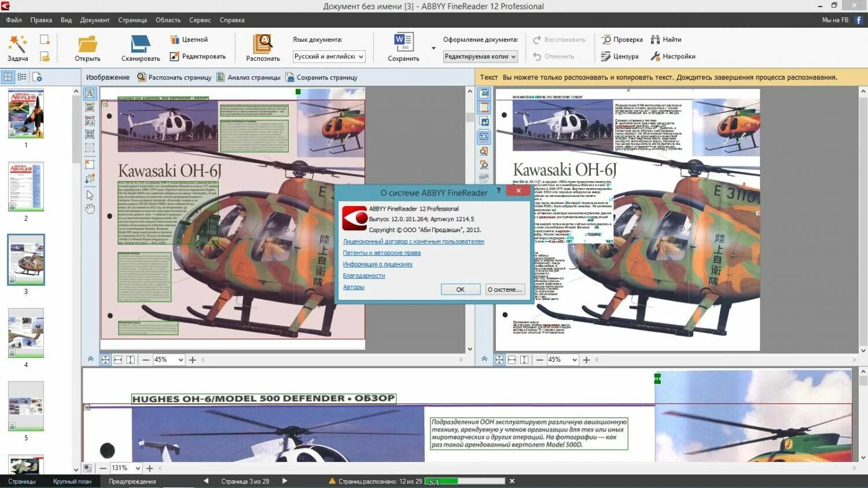Viewport: 868px width, 488px height.
Task: Cancel recognition via progress bar X button
Action: coord(512,481)
